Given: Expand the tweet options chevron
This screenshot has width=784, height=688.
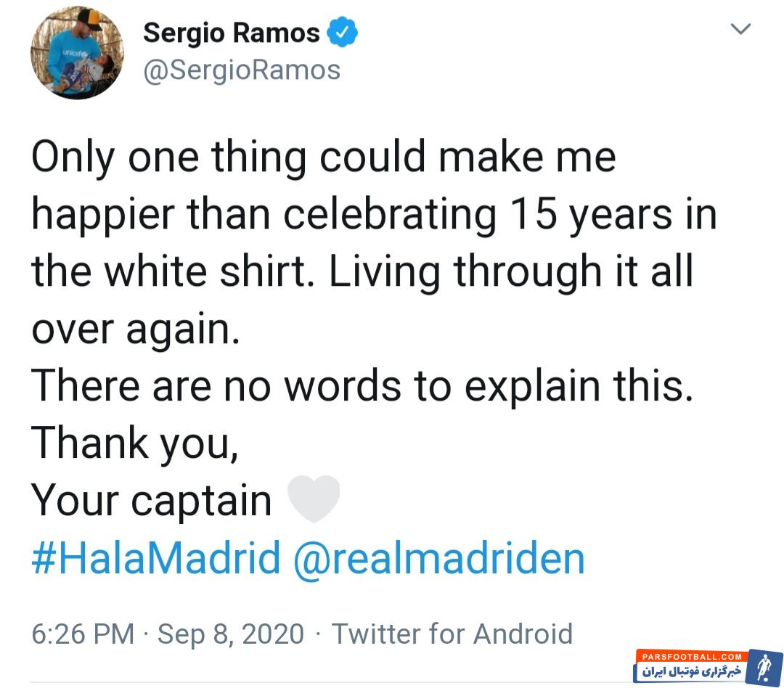Looking at the screenshot, I should (740, 29).
